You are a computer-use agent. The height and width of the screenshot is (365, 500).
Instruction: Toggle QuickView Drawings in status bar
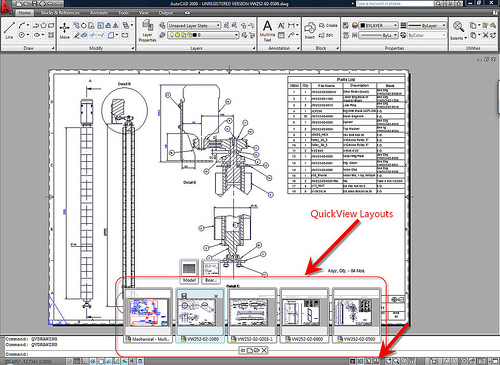[x=376, y=361]
